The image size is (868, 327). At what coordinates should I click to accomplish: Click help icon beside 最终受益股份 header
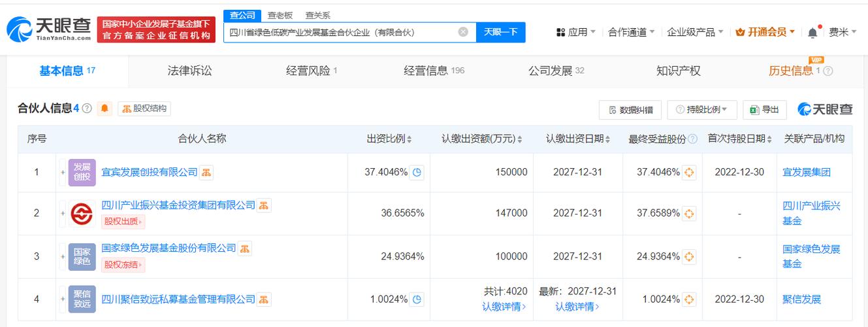(x=692, y=139)
